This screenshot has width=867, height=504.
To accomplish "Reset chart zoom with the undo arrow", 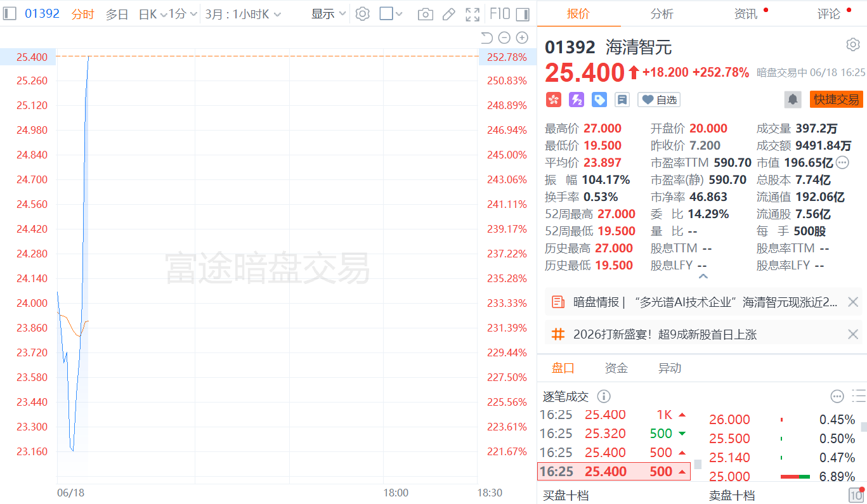I will pyautogui.click(x=486, y=37).
